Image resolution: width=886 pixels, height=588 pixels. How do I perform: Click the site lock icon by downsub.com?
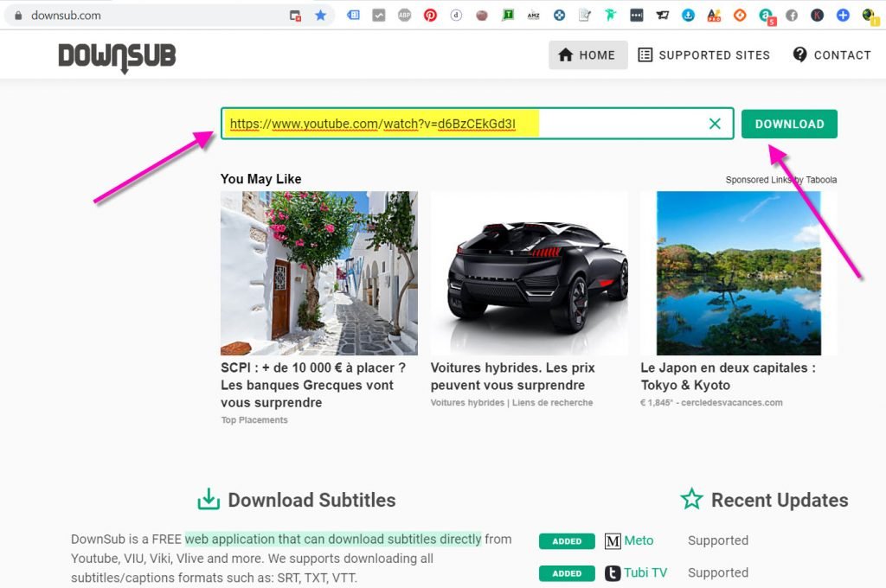(x=16, y=16)
